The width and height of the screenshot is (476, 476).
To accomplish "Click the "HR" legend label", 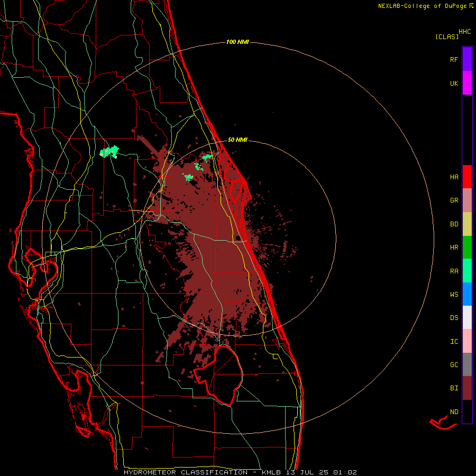I will 454,248.
